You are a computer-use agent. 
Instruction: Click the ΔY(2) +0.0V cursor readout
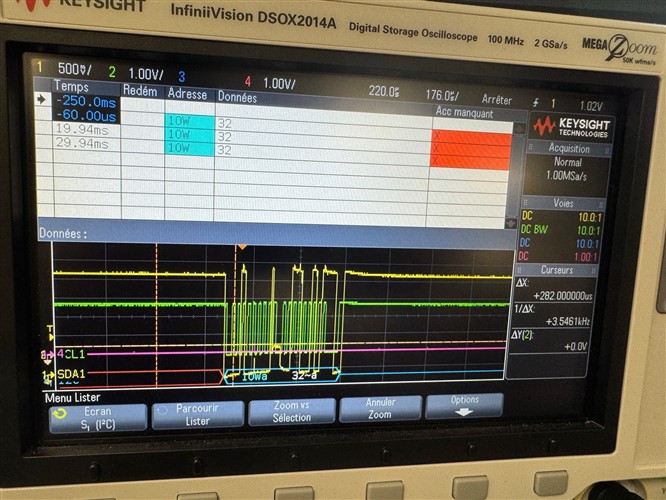549,341
